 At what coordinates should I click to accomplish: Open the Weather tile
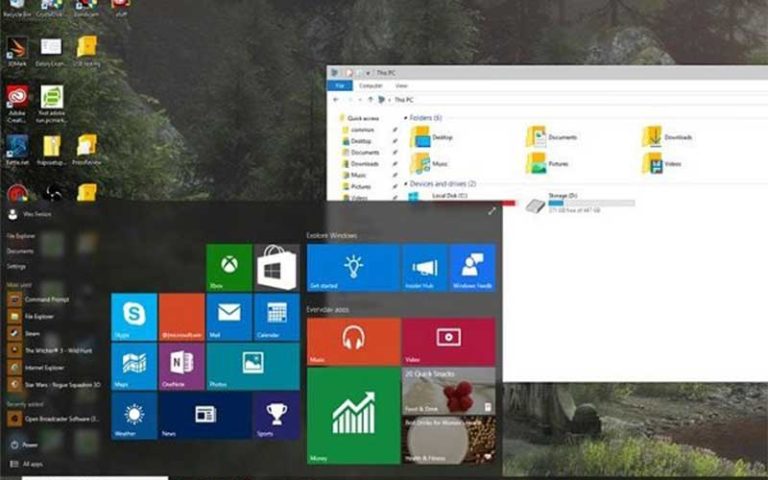click(134, 415)
